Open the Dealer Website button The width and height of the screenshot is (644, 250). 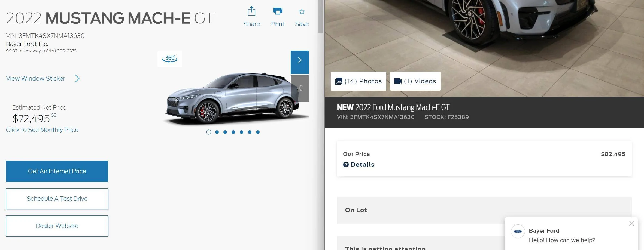click(x=57, y=226)
